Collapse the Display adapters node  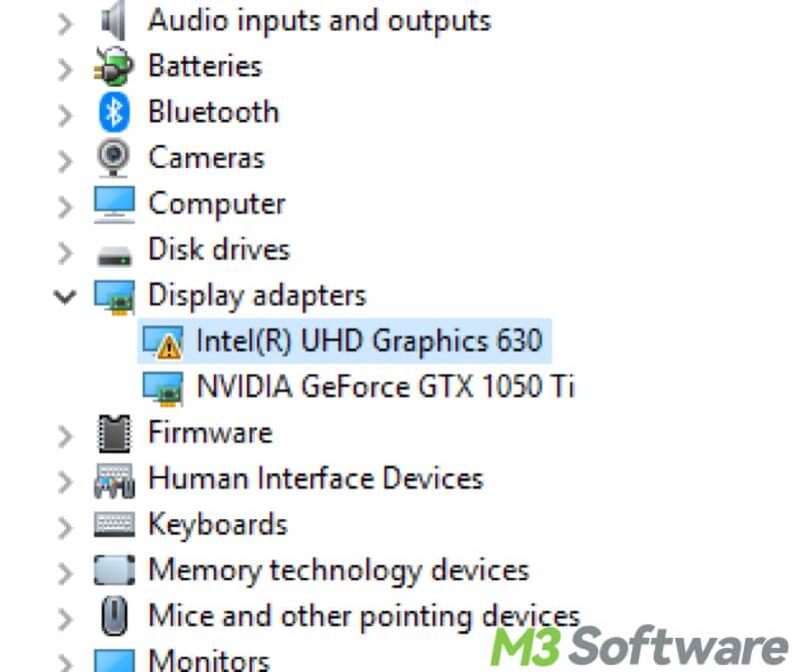point(65,297)
